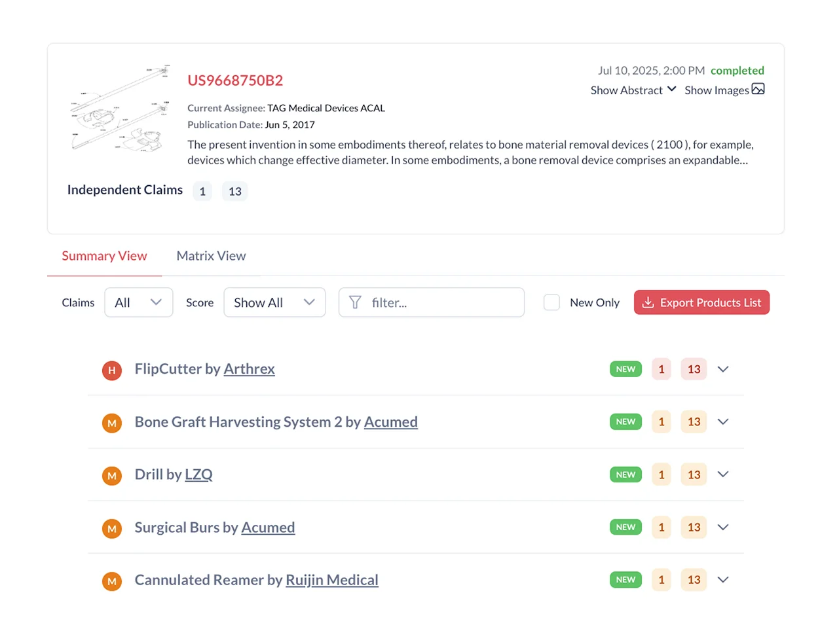Expand the Surgical Burs row
The width and height of the screenshot is (839, 644).
click(723, 528)
